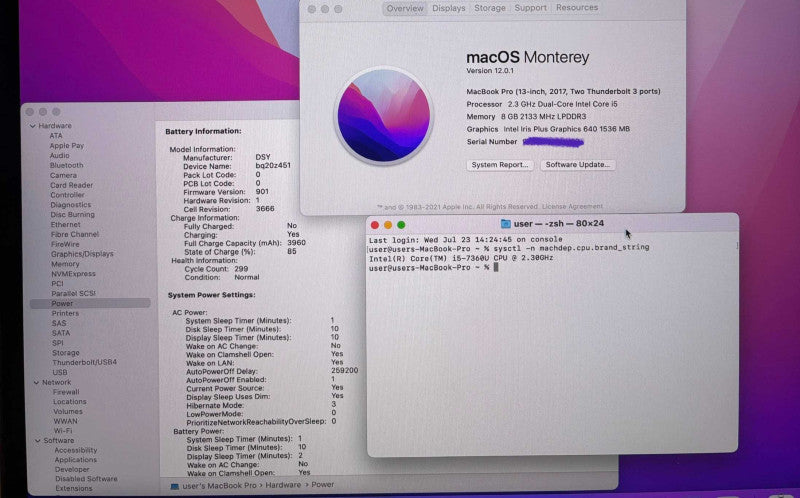Image resolution: width=800 pixels, height=498 pixels.
Task: Click the Software Update... button
Action: point(578,165)
